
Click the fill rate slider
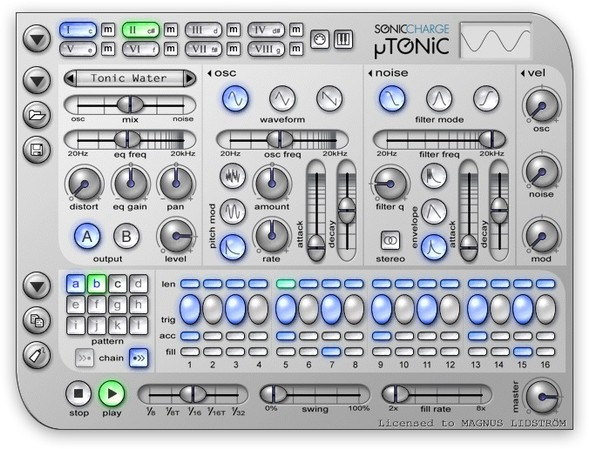(436, 394)
